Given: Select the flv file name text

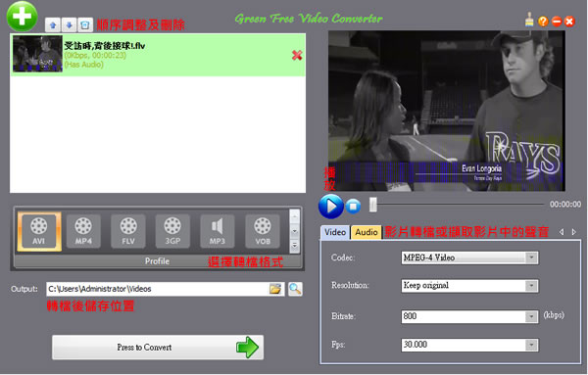Looking at the screenshot, I should 105,46.
